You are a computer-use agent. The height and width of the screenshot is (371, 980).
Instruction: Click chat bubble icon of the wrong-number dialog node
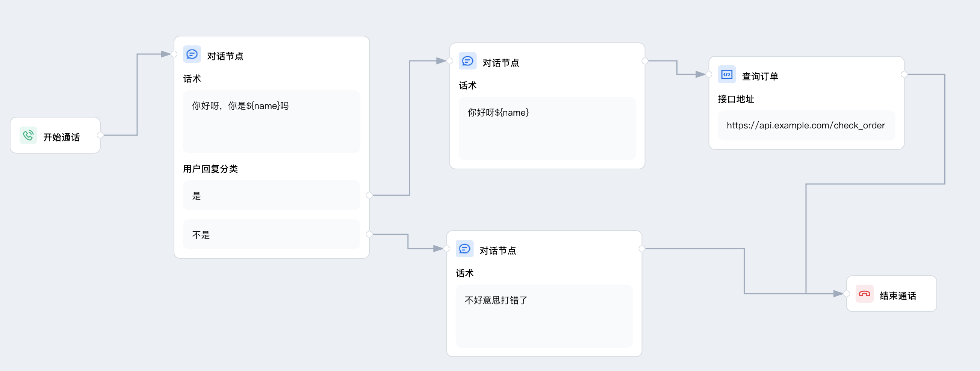[464, 249]
